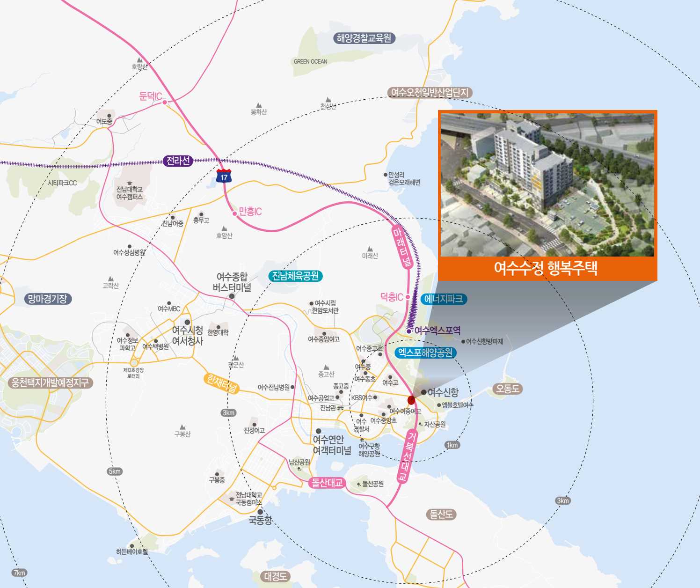Click the 여수오천일반산업단지 label
Screen dimensions: 700x588
(430, 93)
